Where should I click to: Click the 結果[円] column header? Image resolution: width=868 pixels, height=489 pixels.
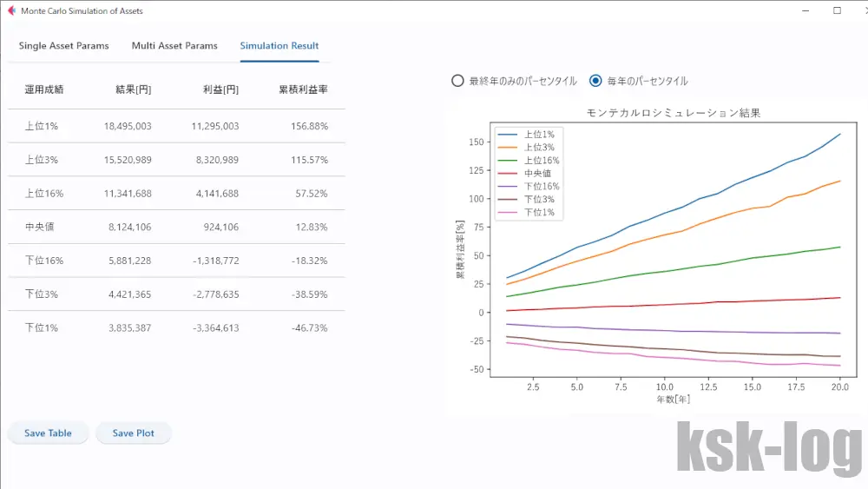point(133,89)
